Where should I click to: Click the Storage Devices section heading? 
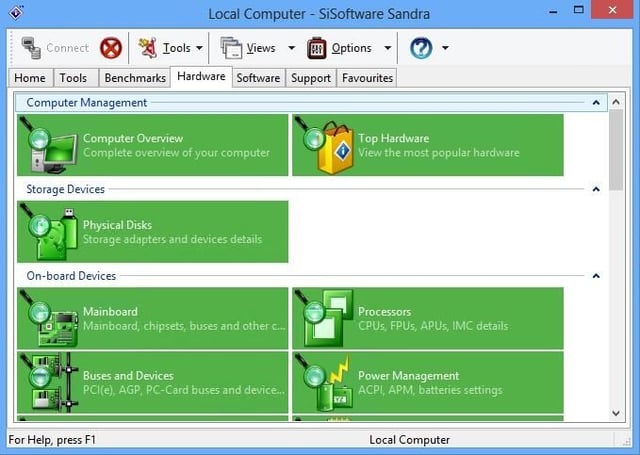point(65,189)
